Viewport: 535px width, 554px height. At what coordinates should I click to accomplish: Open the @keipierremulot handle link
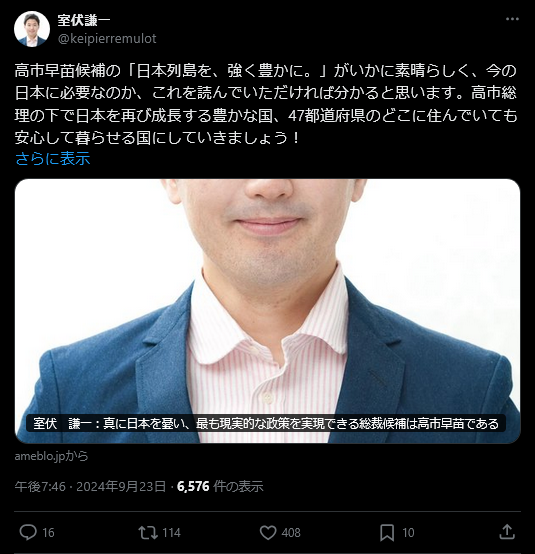[107, 39]
